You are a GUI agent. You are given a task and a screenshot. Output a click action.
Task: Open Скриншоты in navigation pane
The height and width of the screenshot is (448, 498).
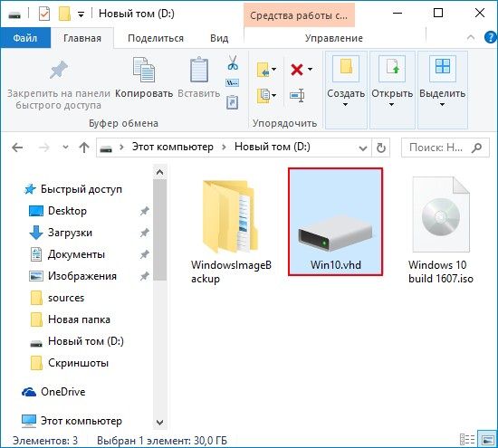tap(78, 363)
